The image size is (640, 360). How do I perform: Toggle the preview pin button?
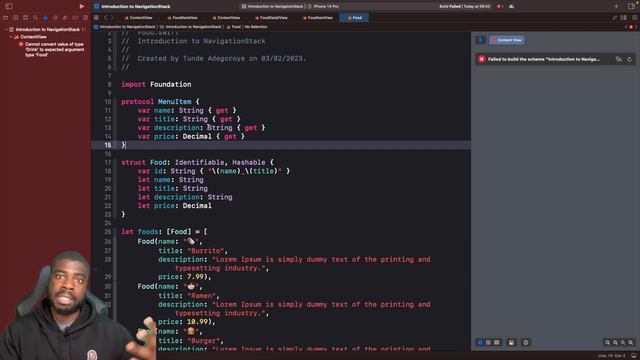pos(480,40)
